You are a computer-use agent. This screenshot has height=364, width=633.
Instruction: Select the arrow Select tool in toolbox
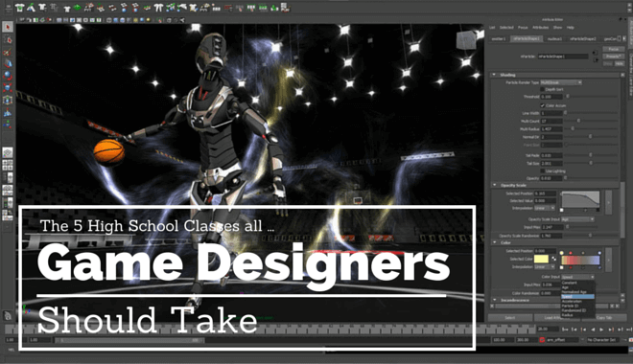pyautogui.click(x=8, y=27)
